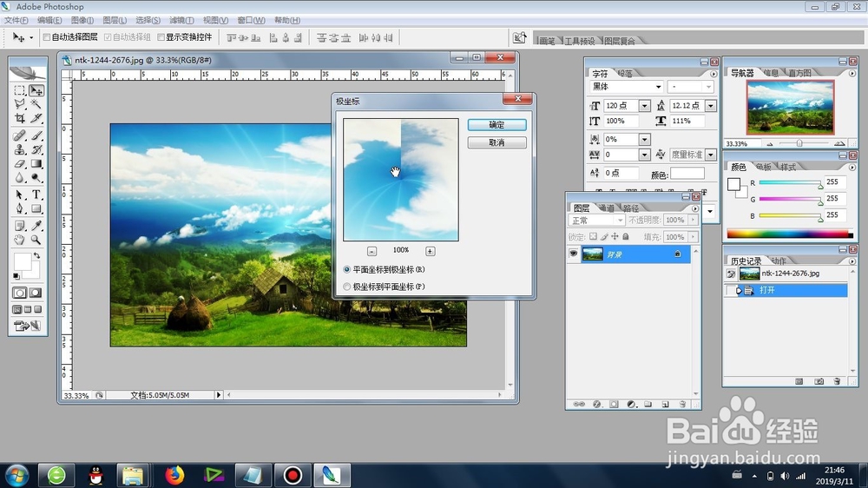Image resolution: width=868 pixels, height=488 pixels.
Task: Click 取消 to cancel the filter
Action: click(496, 142)
